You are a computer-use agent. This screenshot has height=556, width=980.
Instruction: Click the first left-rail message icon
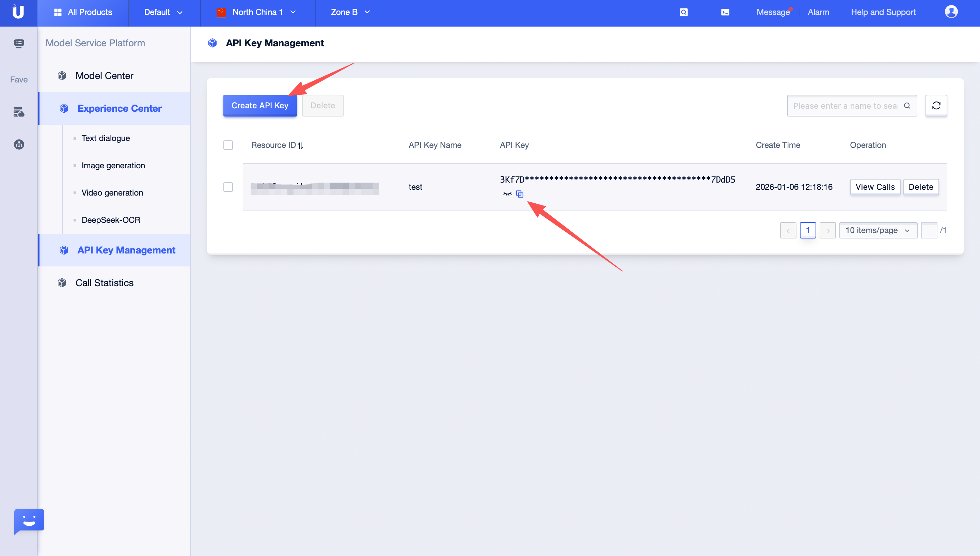(x=19, y=44)
